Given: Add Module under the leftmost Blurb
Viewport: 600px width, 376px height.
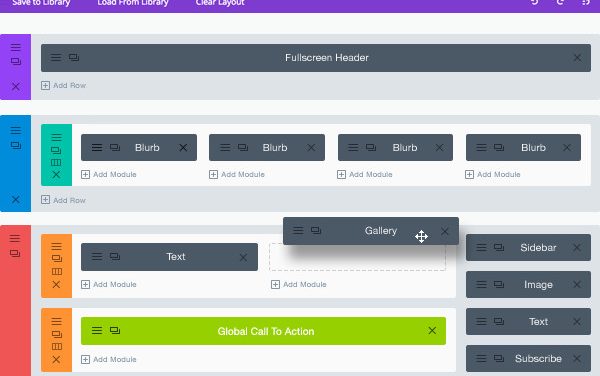Looking at the screenshot, I should pos(109,174).
